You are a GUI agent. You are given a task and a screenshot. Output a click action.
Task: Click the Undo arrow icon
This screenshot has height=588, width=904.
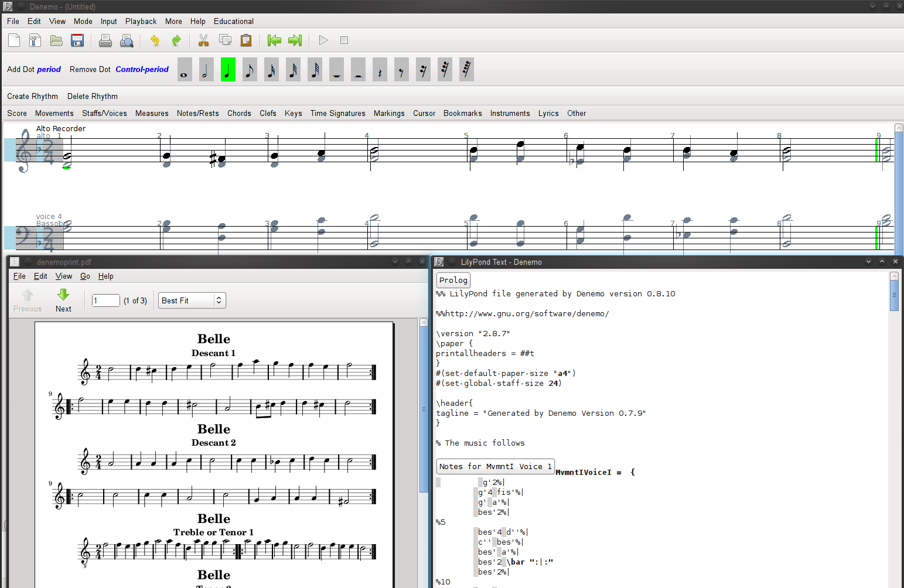tap(155, 40)
